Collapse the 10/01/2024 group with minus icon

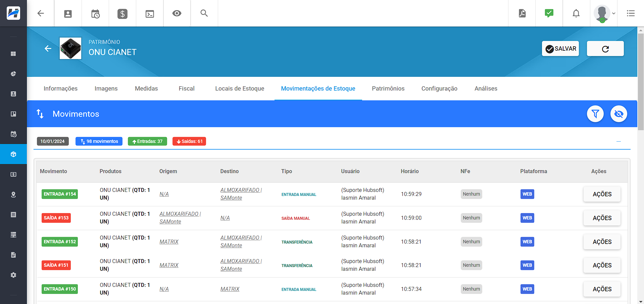(618, 142)
